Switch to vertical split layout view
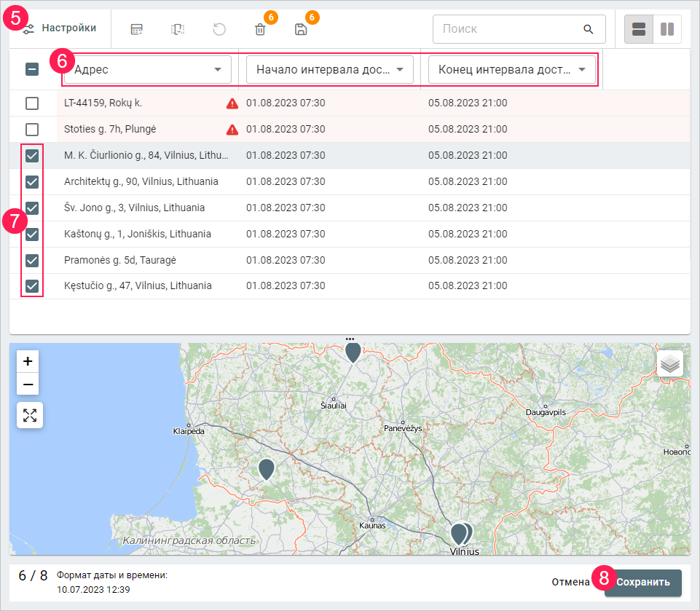Image resolution: width=700 pixels, height=611 pixels. click(666, 30)
